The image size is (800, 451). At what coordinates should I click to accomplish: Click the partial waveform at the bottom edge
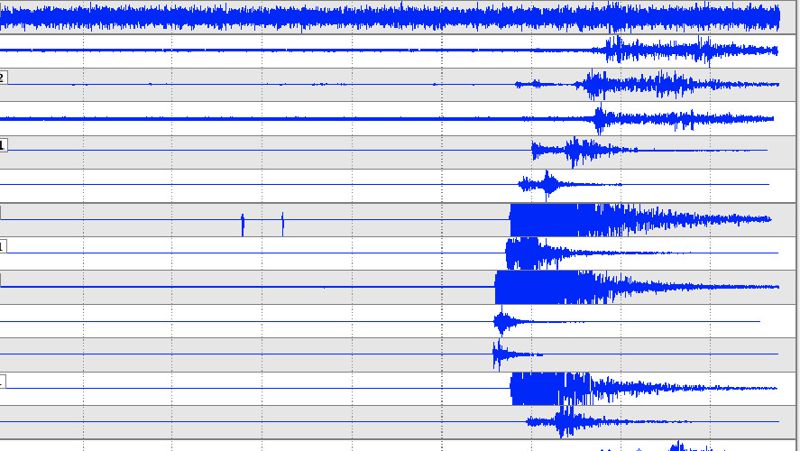coord(678,446)
